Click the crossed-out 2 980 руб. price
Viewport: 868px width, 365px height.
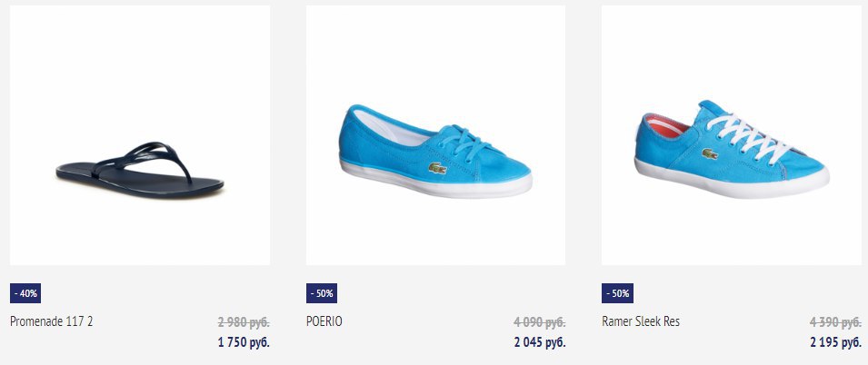[244, 321]
